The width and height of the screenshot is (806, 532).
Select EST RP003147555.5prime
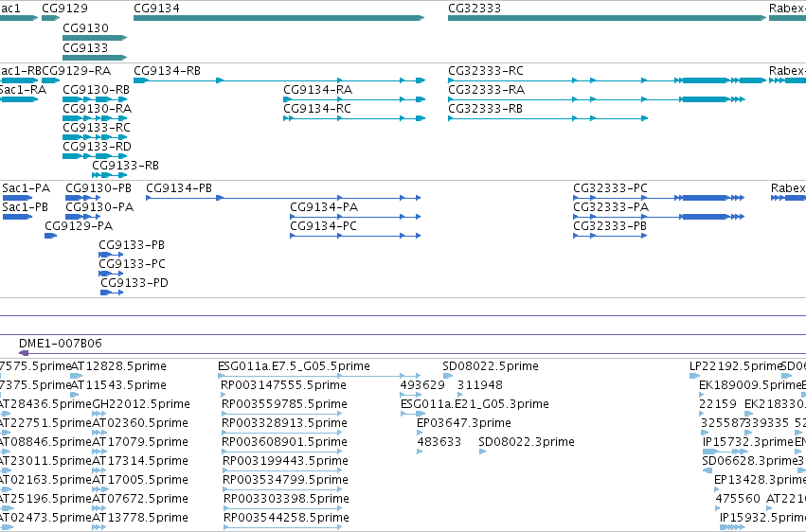point(283,385)
